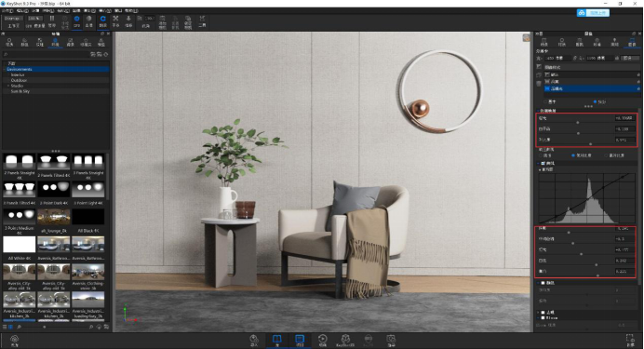Select the Basic image style radio button
This screenshot has height=349, width=644.
545,101
